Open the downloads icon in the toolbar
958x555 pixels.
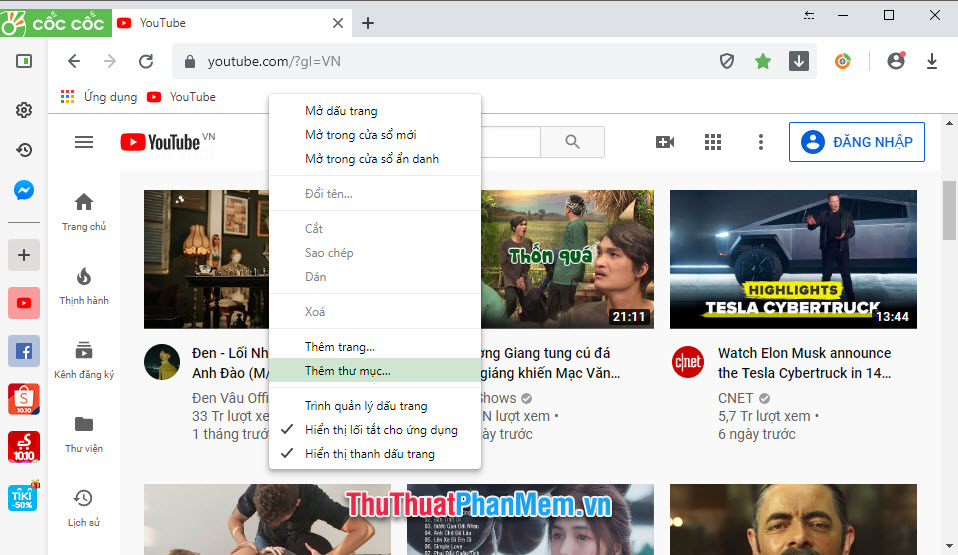(x=932, y=61)
